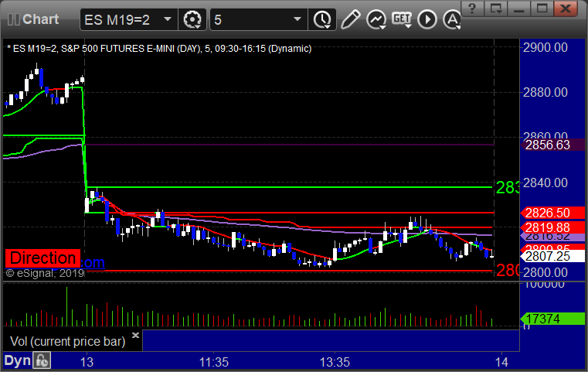Click the time template clock icon
588x372 pixels.
(x=322, y=18)
